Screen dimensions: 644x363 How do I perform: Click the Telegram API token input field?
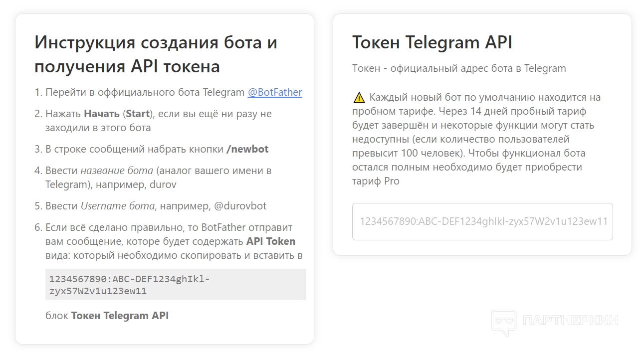click(482, 221)
